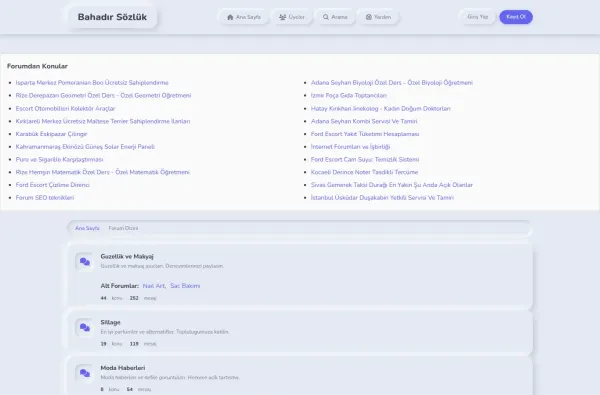
Task: Open Puro ve Sigarillo Karşılaştırması topic
Action: click(59, 159)
